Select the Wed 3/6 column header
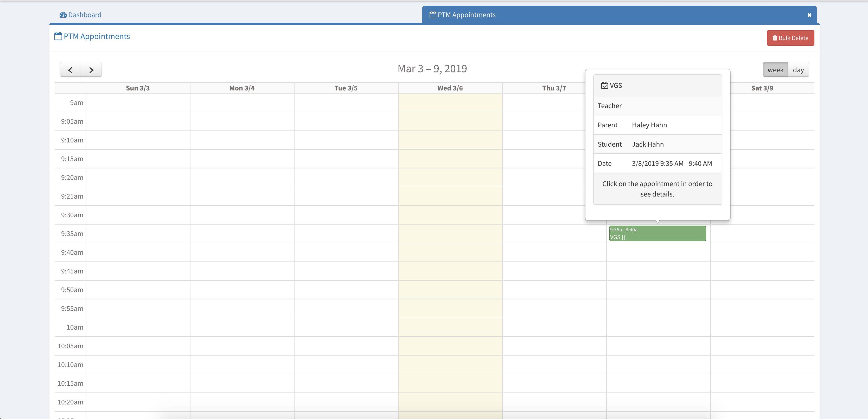This screenshot has width=868, height=419. pyautogui.click(x=450, y=88)
